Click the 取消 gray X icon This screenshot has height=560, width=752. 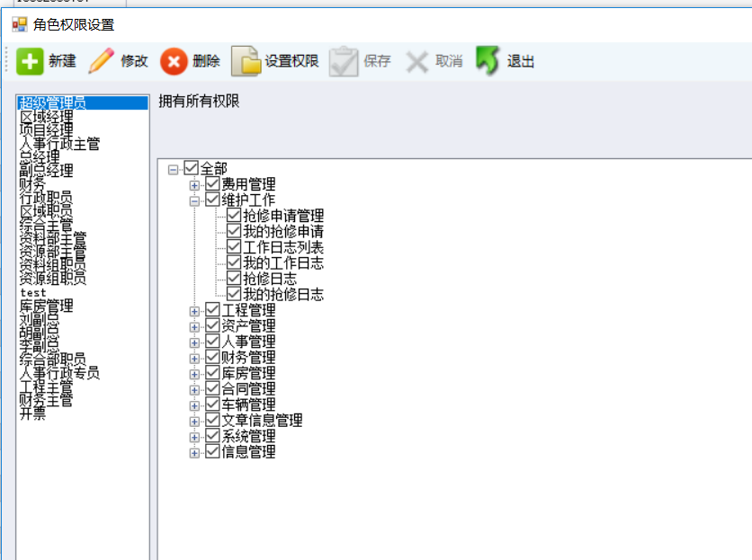coord(416,62)
